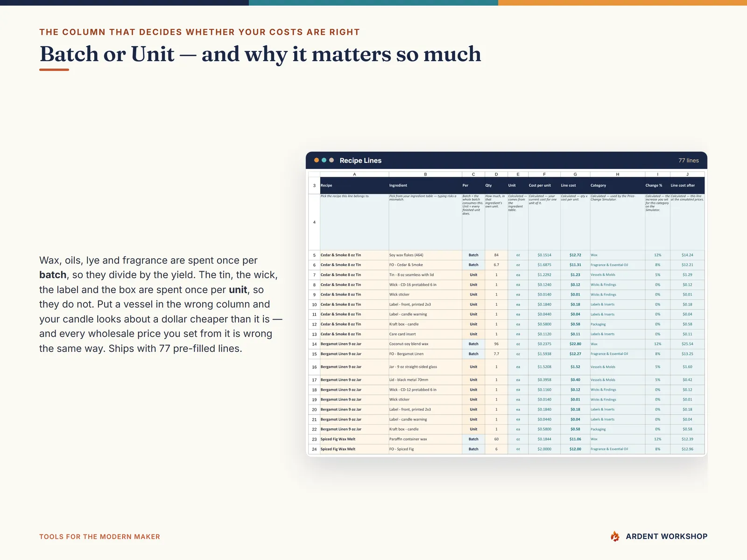Click the $25.54 line cost after value
747x560 pixels.
coord(687,344)
